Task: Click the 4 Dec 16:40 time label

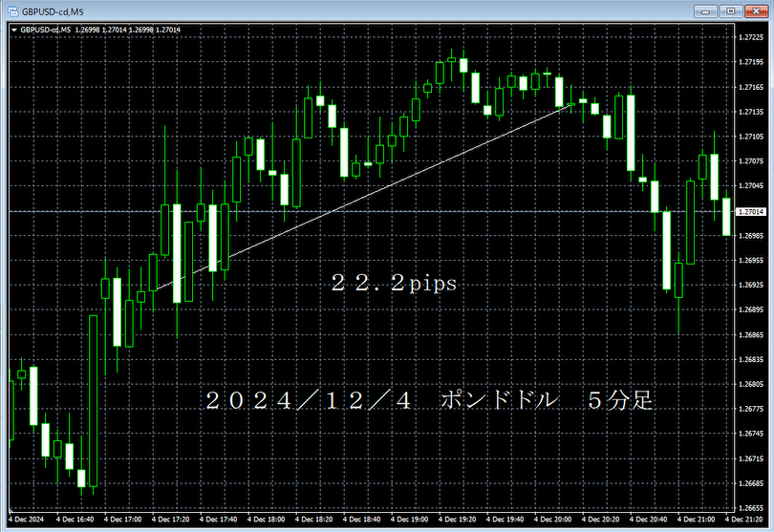Action: (x=75, y=520)
